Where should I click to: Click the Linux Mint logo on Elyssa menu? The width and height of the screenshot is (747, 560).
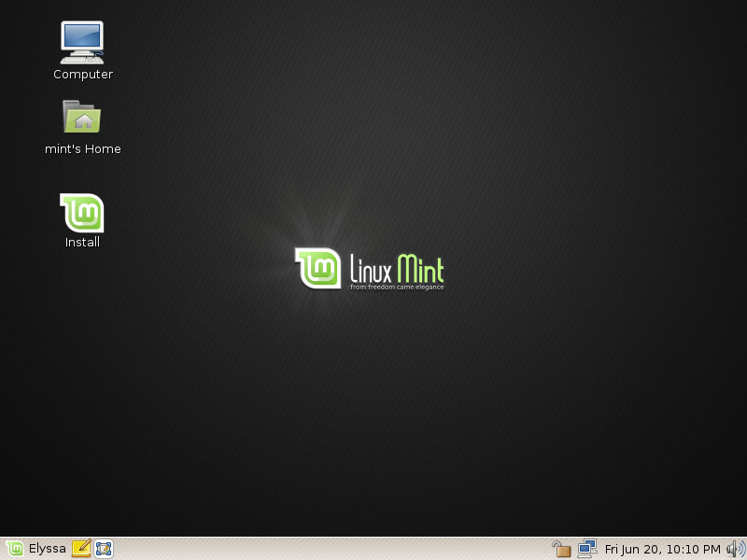click(15, 549)
